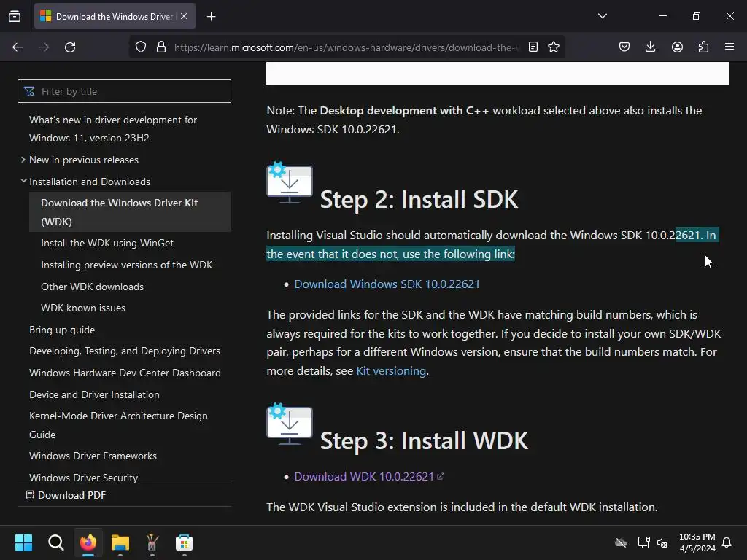The image size is (747, 560).
Task: Reload the current page
Action: [x=70, y=47]
